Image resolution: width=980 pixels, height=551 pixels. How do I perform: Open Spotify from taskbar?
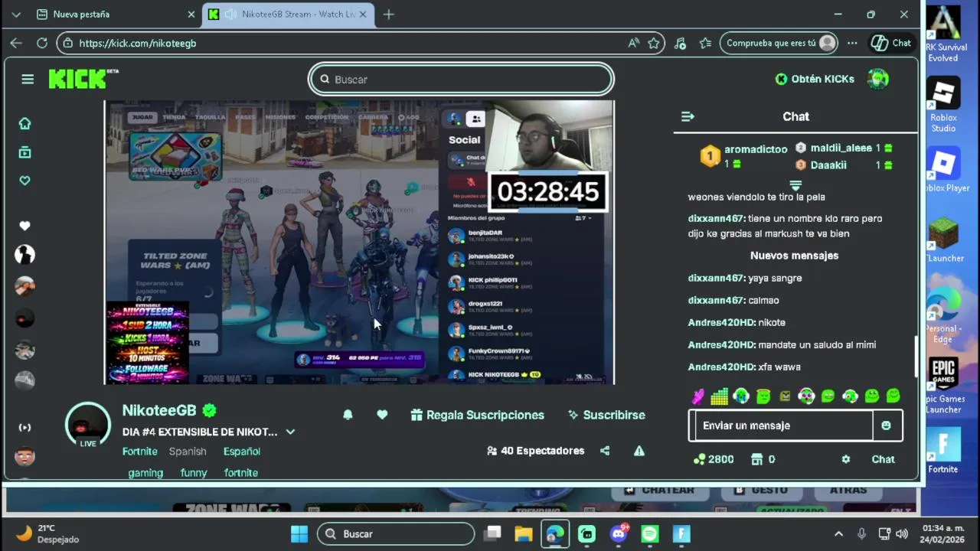click(x=649, y=533)
